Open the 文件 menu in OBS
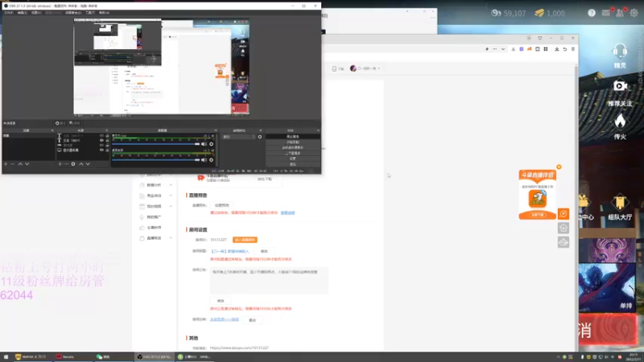This screenshot has width=644, height=362. (x=8, y=13)
